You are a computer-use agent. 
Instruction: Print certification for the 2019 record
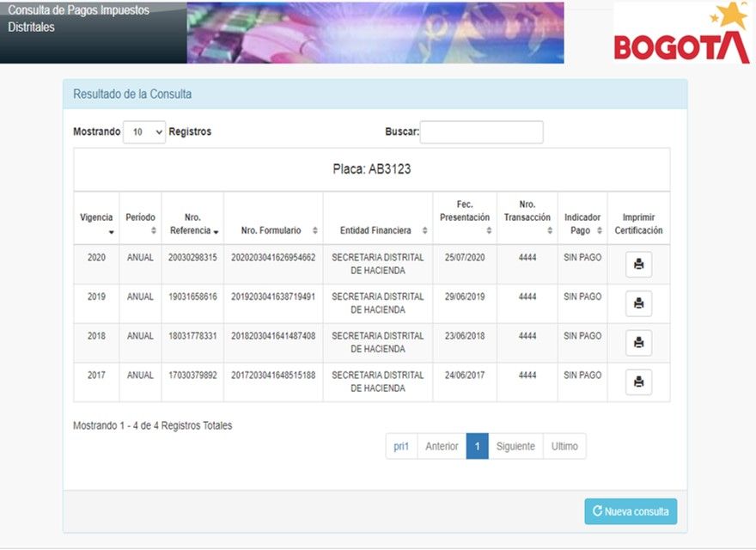click(638, 303)
